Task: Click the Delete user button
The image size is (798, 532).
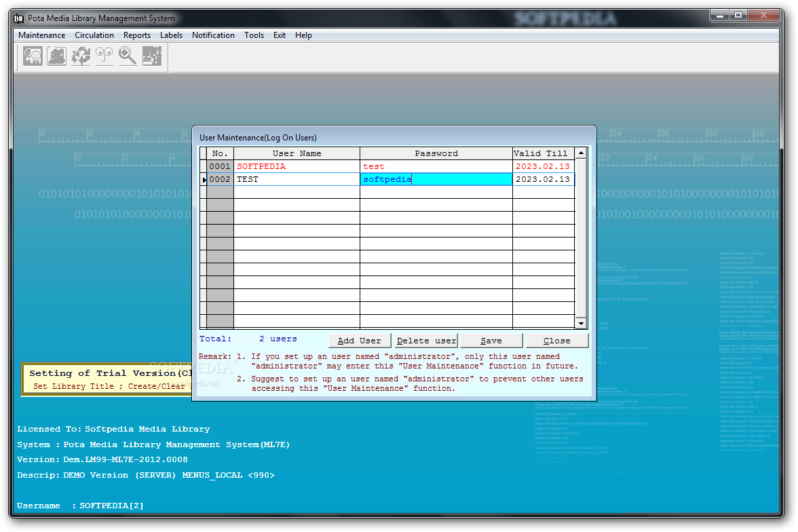Action: pyautogui.click(x=426, y=341)
